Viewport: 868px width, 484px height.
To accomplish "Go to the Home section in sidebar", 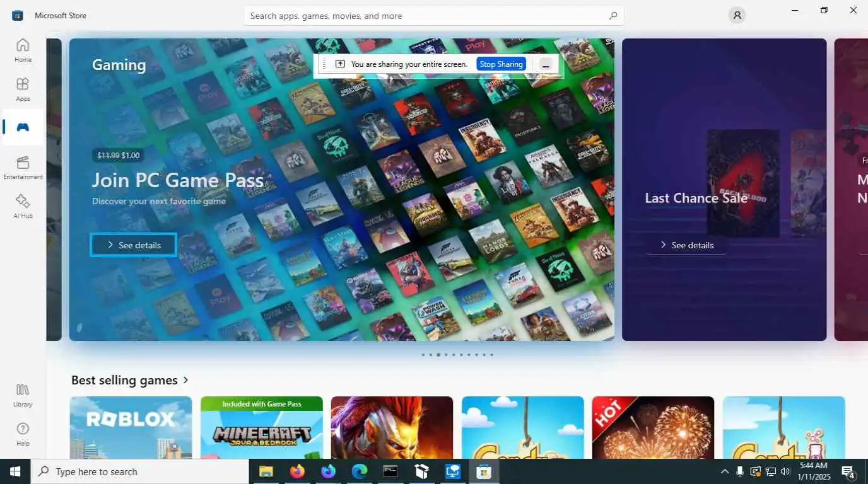I will pos(23,50).
